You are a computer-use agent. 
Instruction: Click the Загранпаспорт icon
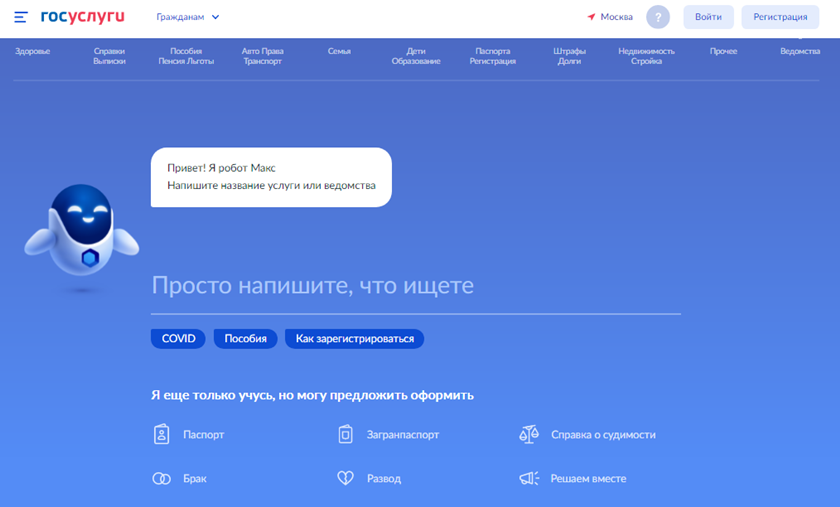(346, 435)
